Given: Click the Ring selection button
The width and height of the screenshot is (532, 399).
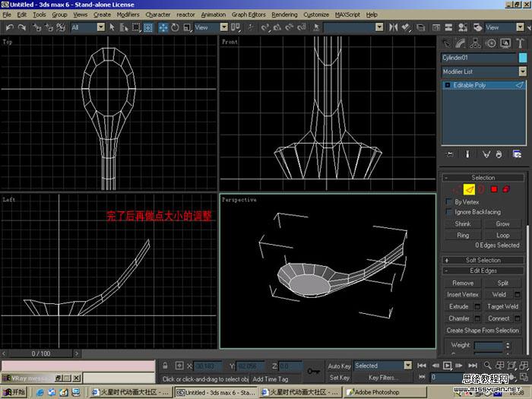Looking at the screenshot, I should click(x=463, y=235).
